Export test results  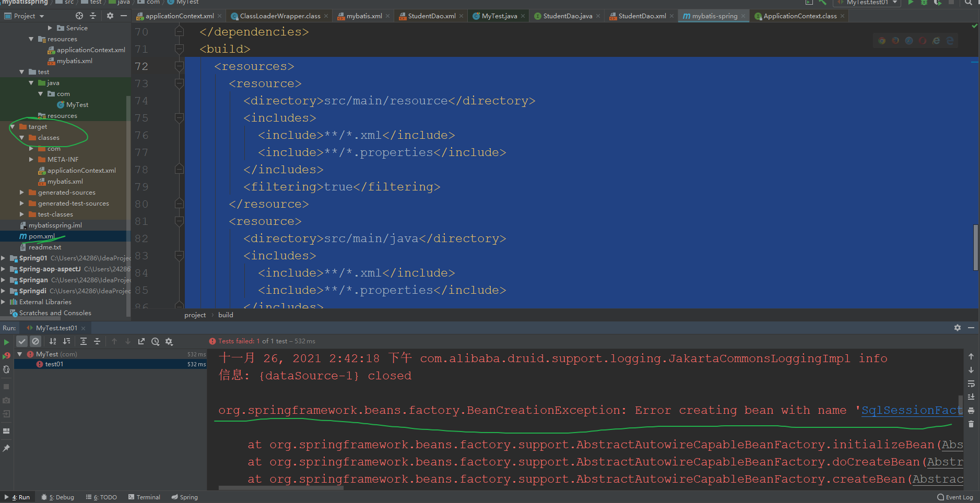pyautogui.click(x=141, y=341)
